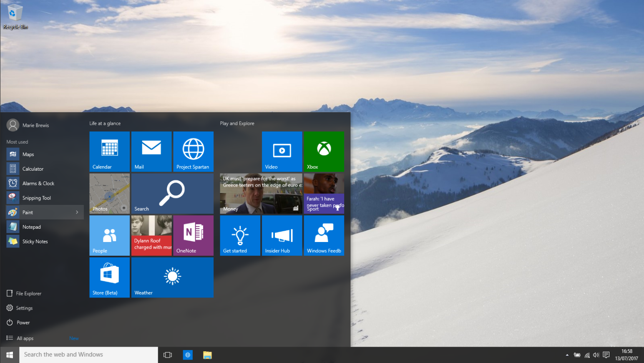Open the Calendar tile
The image size is (644, 363).
click(109, 151)
